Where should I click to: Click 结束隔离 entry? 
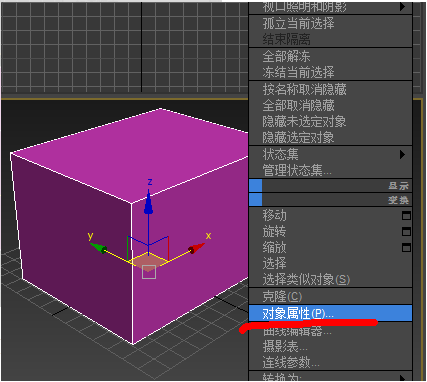[330, 39]
